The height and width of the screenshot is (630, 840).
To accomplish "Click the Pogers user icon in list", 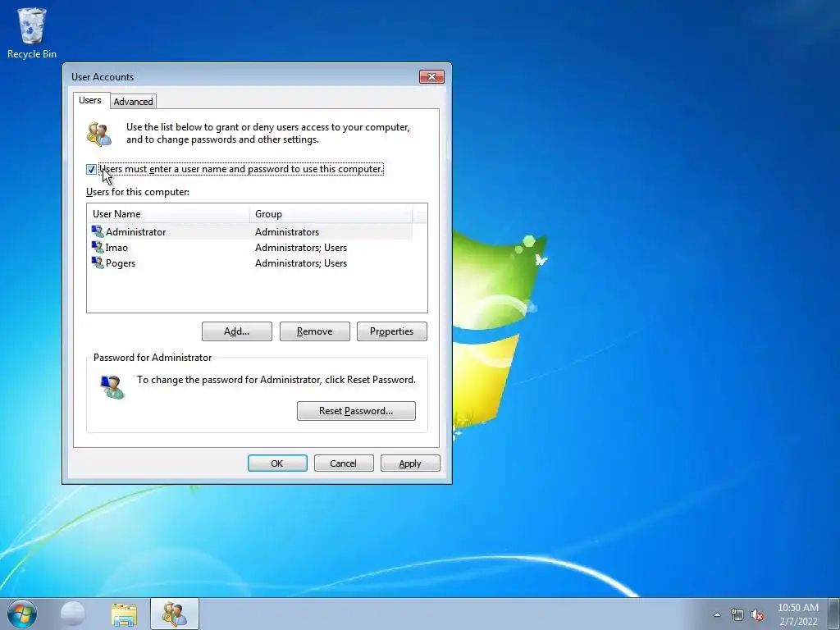I will [x=98, y=262].
